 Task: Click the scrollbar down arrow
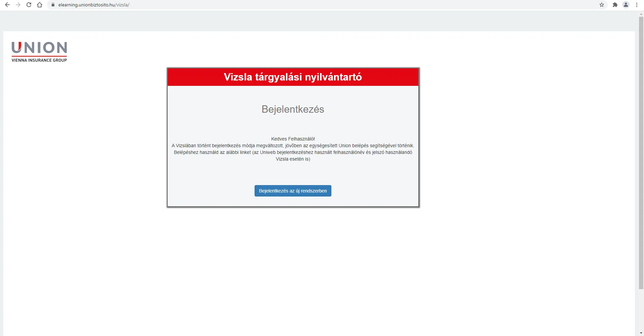tap(641, 333)
